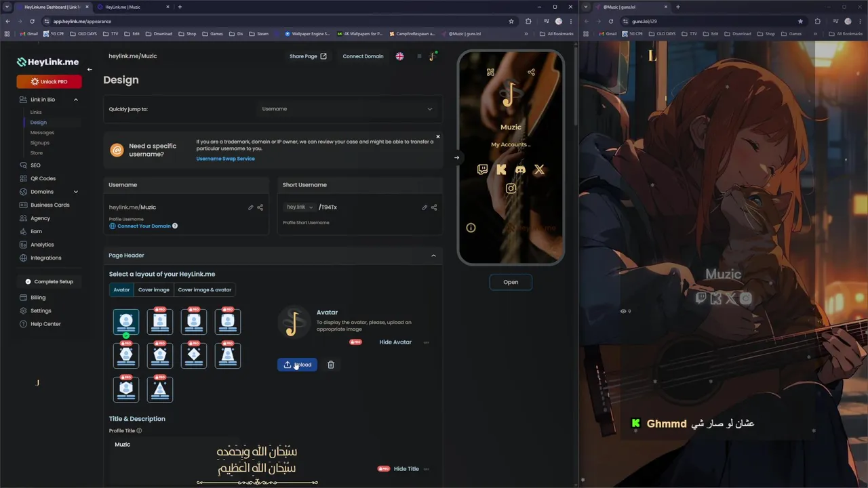
Task: Open the profile avatar icon in top bar
Action: pos(432,56)
